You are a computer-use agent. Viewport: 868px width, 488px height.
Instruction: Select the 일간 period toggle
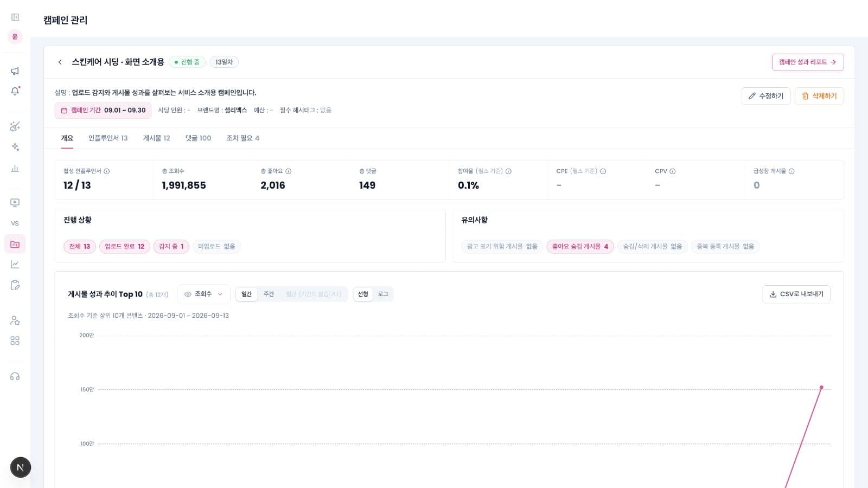pos(247,294)
